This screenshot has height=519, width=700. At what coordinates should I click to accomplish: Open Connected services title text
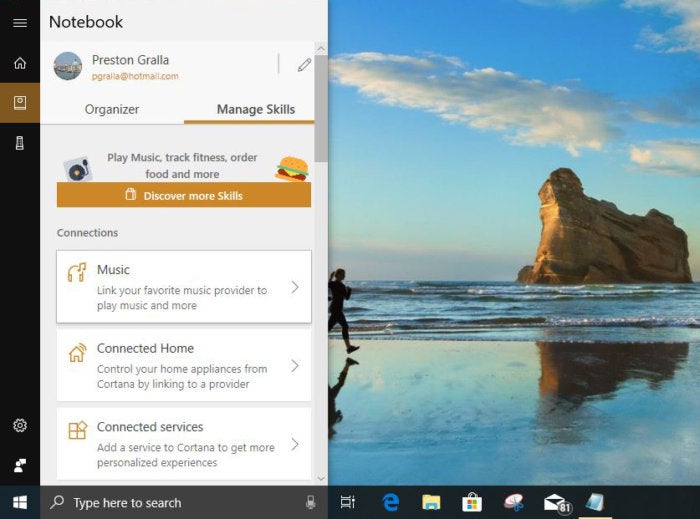[150, 427]
